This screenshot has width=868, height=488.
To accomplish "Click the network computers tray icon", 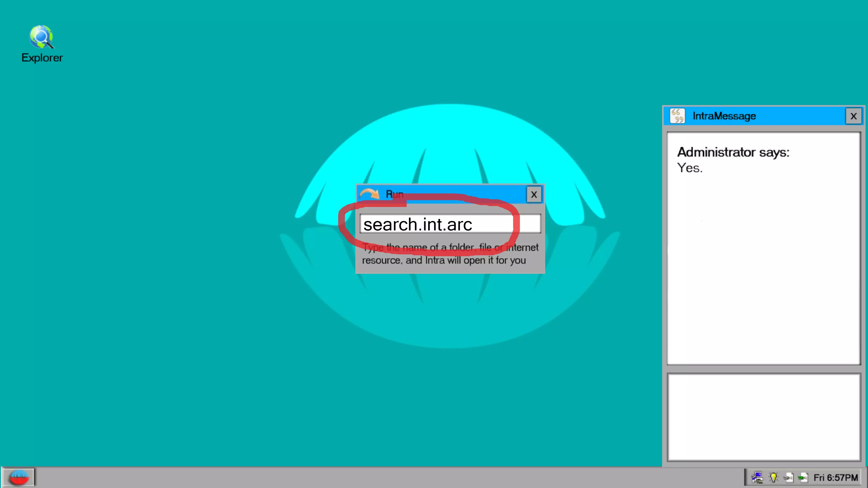I will tap(757, 477).
